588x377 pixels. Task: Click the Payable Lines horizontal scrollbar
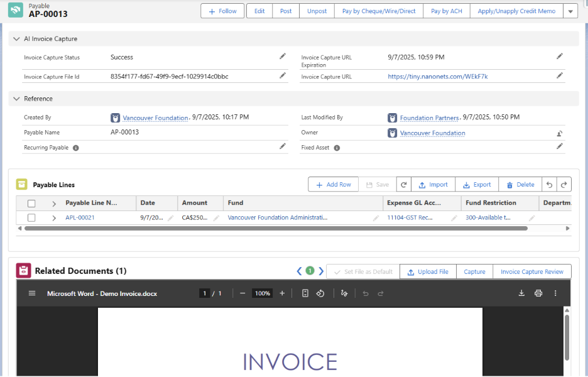point(276,228)
